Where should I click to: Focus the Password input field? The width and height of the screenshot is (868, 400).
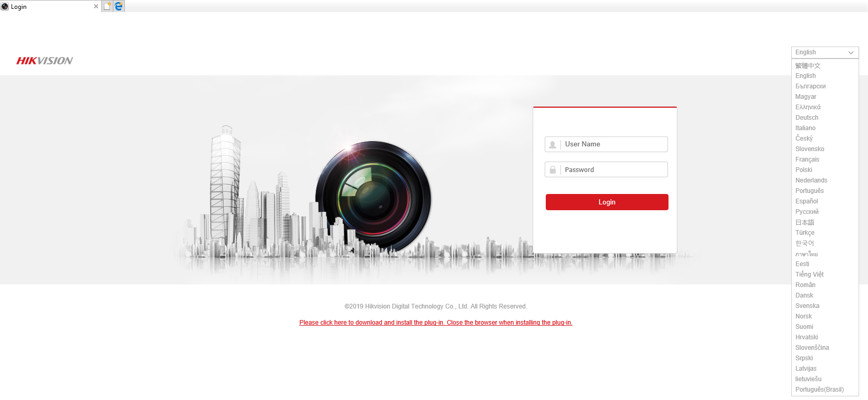tap(606, 169)
